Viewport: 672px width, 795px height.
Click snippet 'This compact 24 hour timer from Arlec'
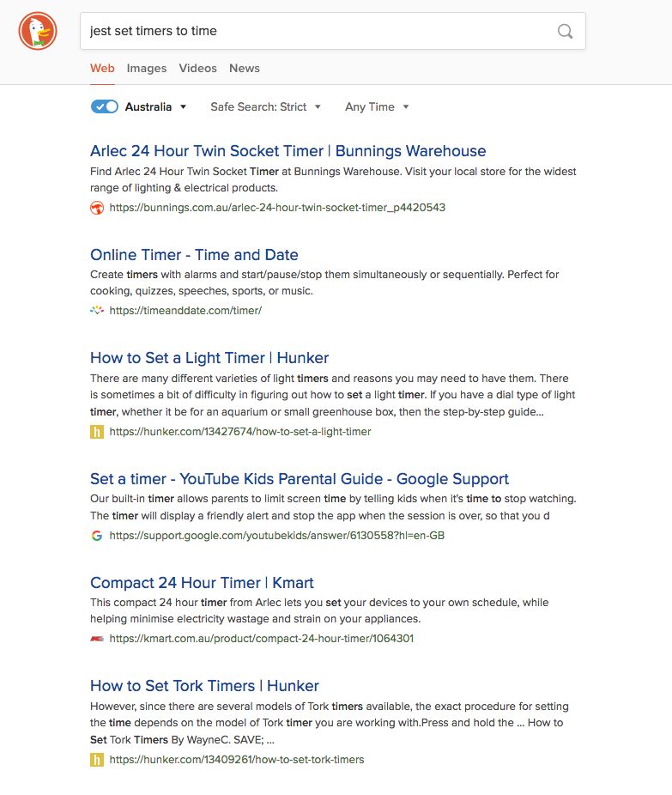[x=319, y=610]
